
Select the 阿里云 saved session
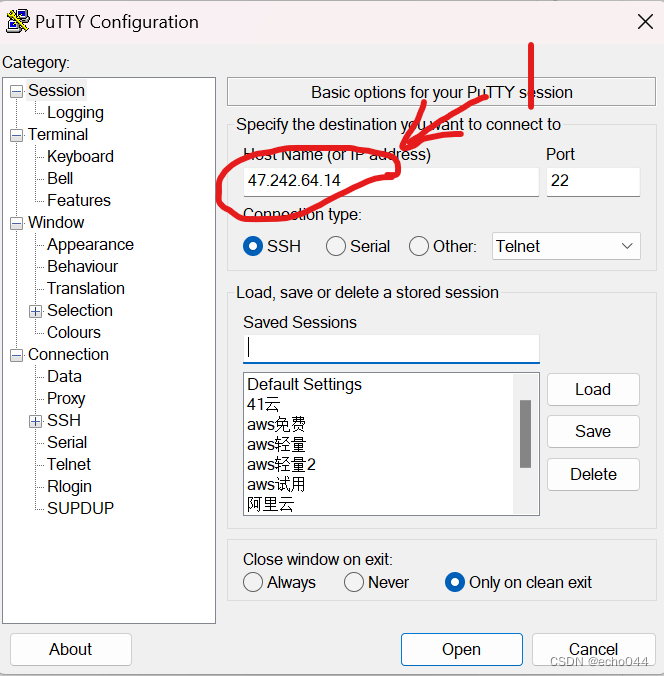[x=271, y=504]
